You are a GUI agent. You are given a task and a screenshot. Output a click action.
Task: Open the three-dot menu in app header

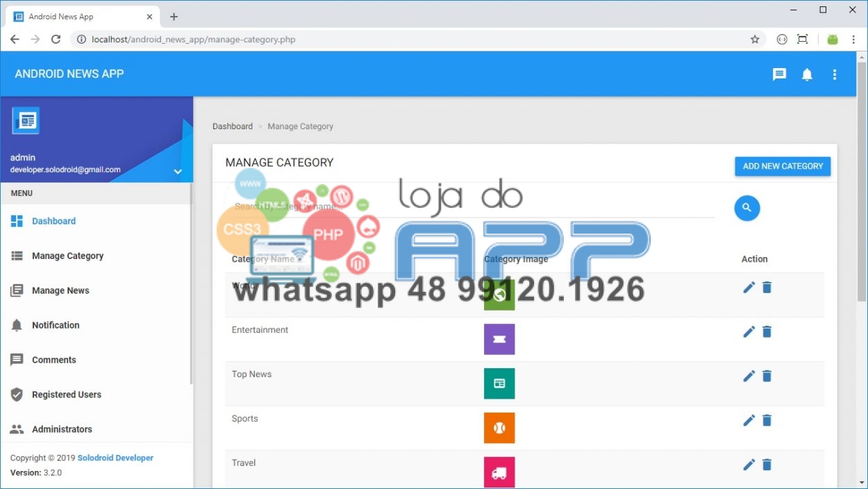(x=835, y=74)
